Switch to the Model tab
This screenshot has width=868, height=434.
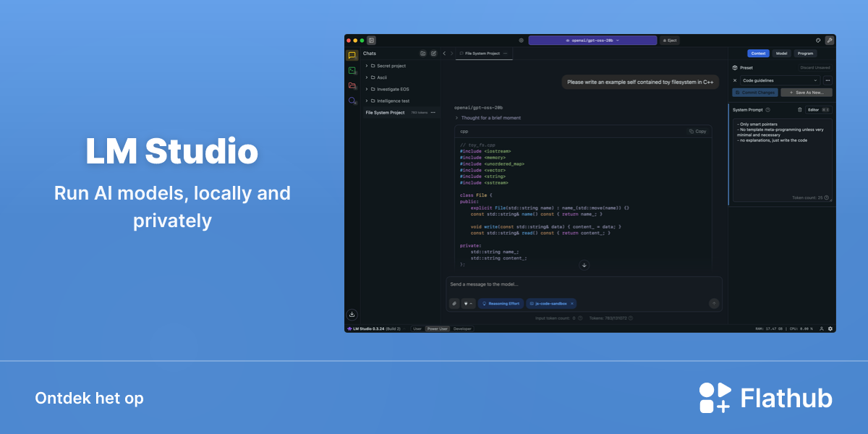[x=781, y=54]
